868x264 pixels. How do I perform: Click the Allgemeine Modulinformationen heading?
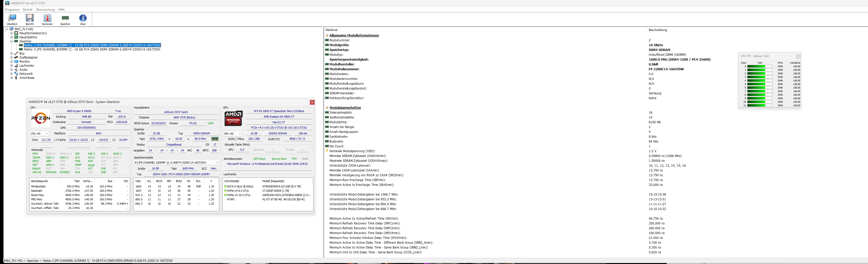[x=354, y=36]
